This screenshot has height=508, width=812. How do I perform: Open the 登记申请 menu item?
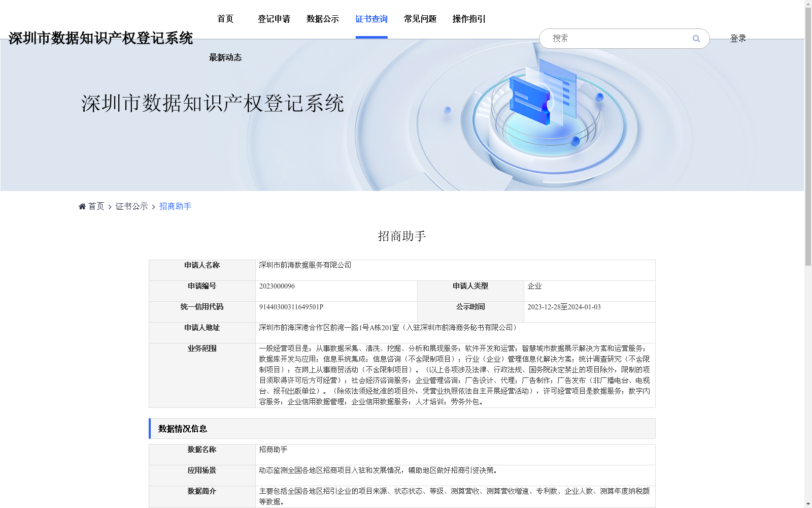coord(274,19)
